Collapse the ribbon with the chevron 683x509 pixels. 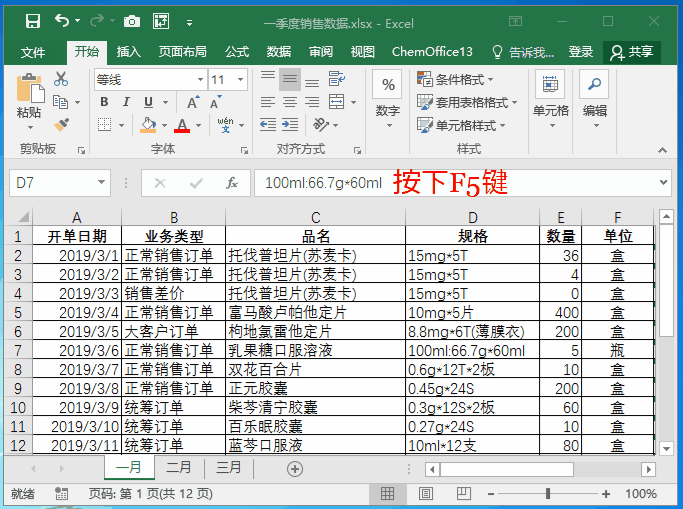[x=663, y=150]
